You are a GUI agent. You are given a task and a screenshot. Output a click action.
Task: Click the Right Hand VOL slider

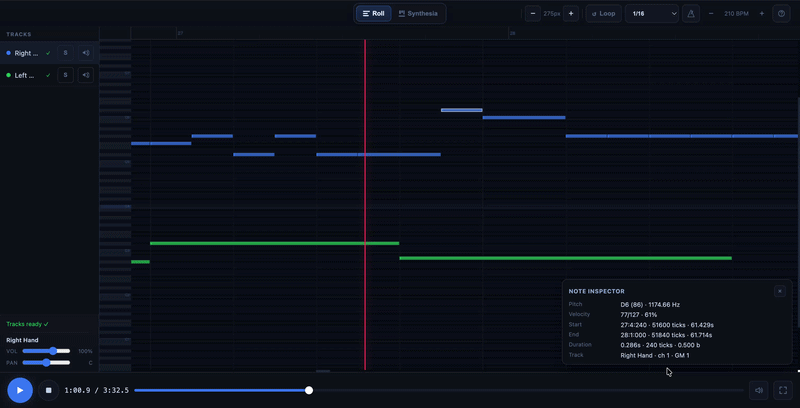46,351
